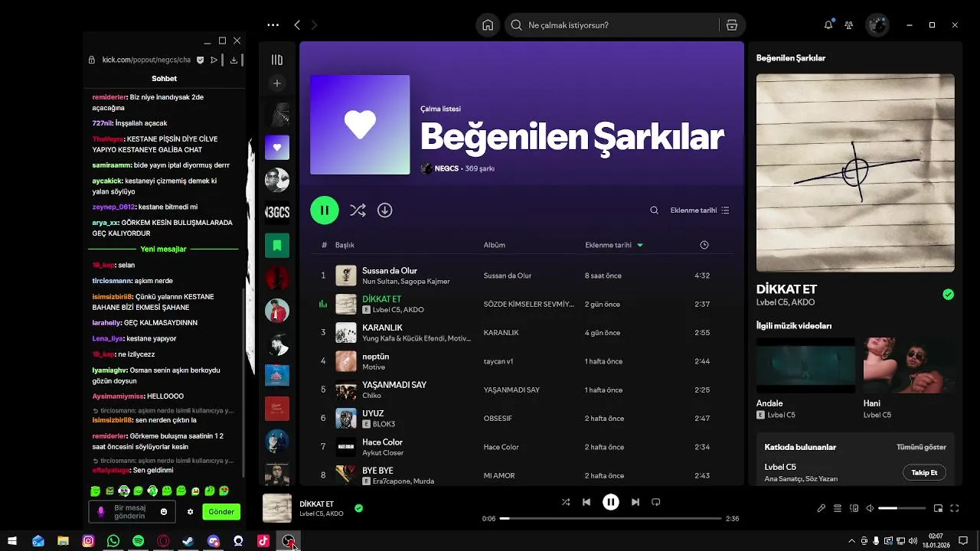Open the green bookmark Episodes item in sidebar
The image size is (980, 551).
click(277, 245)
